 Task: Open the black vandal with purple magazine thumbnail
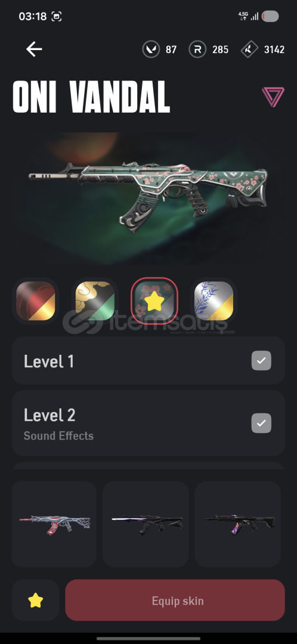click(x=240, y=524)
